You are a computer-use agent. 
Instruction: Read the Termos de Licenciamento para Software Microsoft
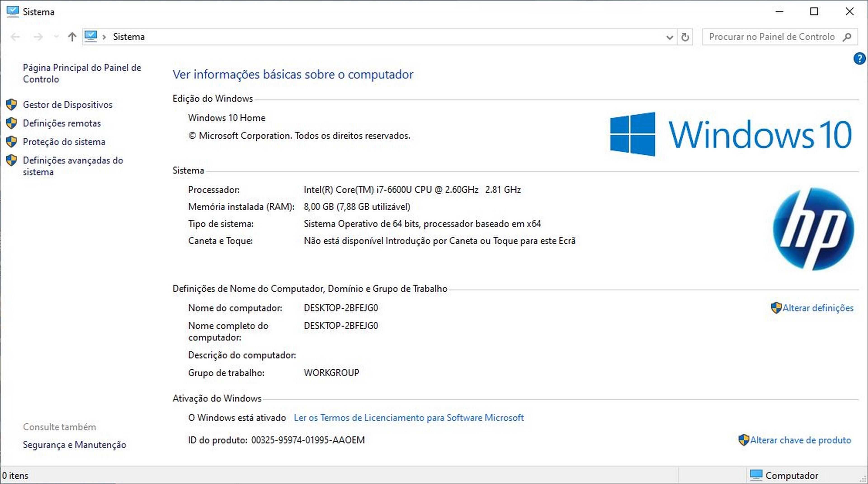pyautogui.click(x=409, y=418)
